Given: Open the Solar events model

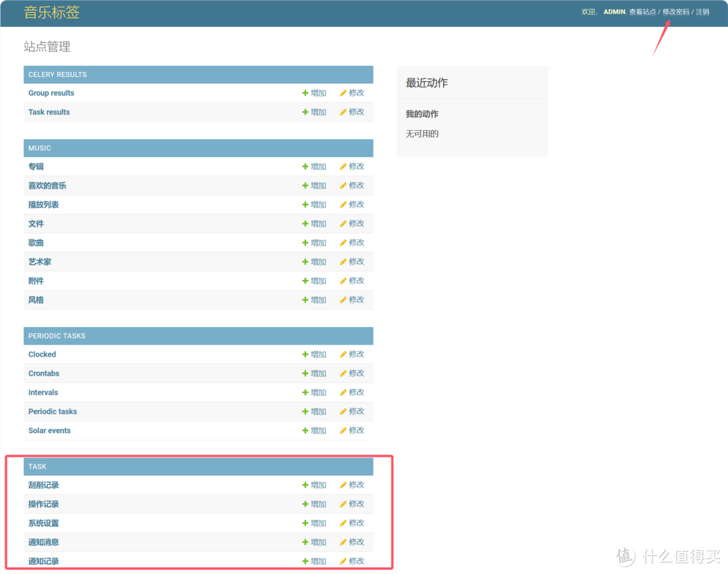Looking at the screenshot, I should click(49, 430).
